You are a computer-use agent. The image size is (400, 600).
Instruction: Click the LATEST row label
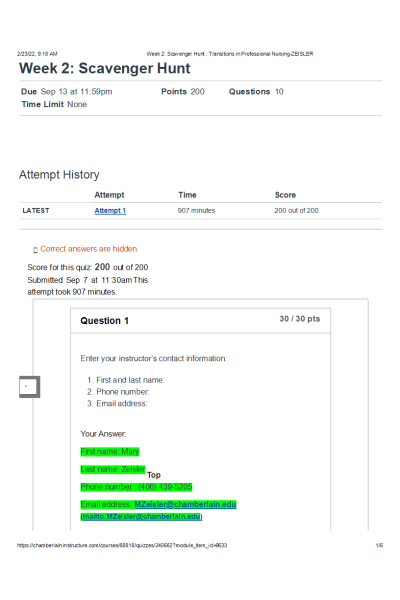pos(36,210)
